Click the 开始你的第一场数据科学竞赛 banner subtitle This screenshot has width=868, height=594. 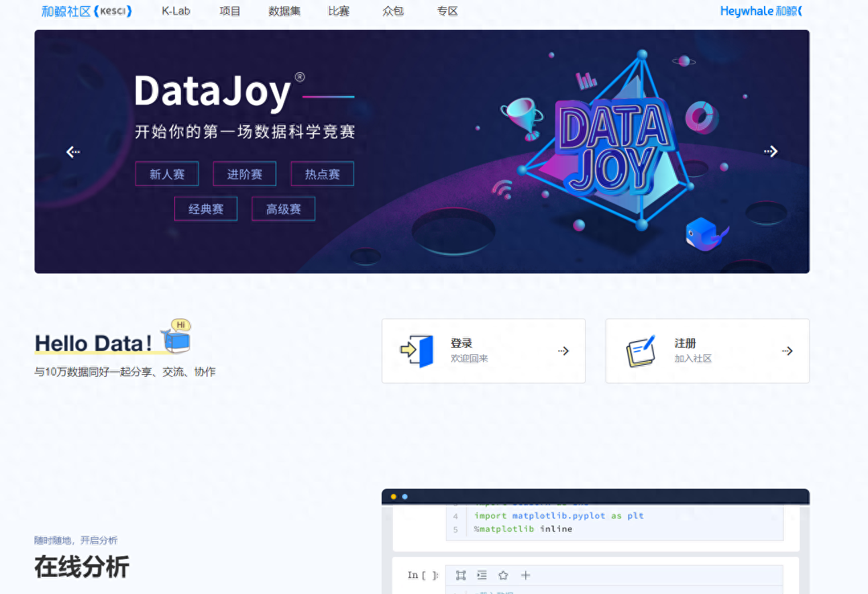[245, 131]
